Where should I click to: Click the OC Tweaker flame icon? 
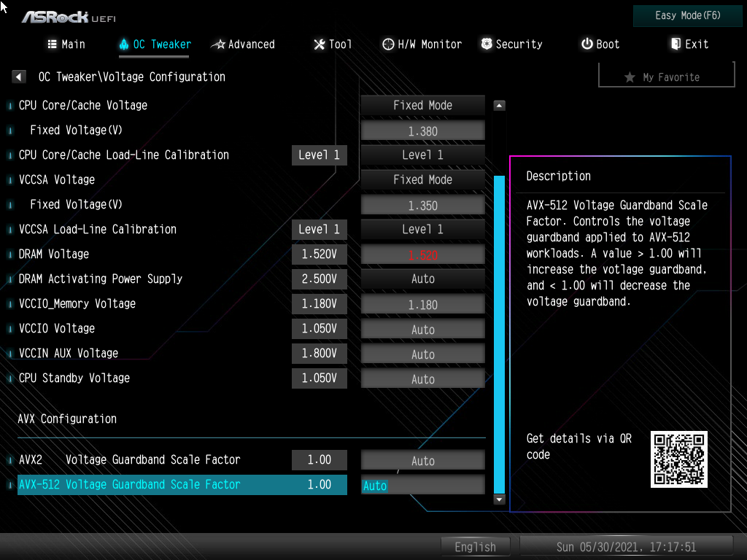tap(124, 44)
